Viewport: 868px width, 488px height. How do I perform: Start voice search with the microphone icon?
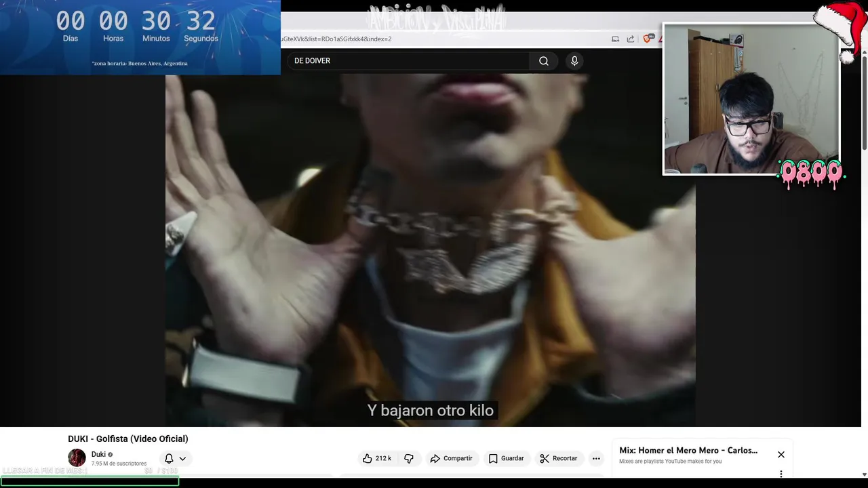(574, 61)
